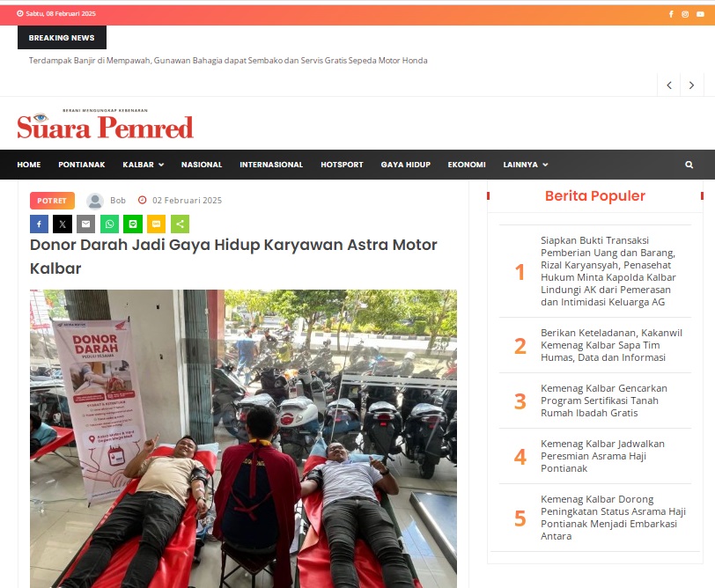Click the blood donation article photo
Screen dimensions: 715x588
click(243, 438)
